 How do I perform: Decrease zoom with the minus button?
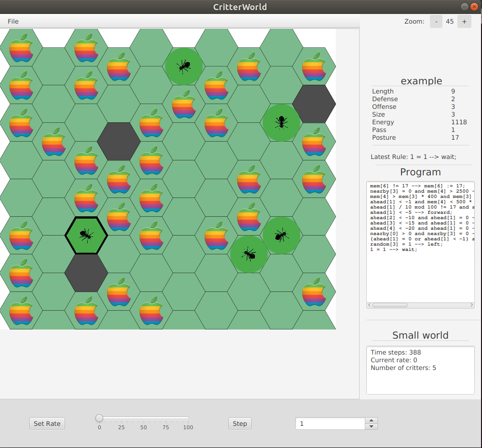tap(436, 22)
